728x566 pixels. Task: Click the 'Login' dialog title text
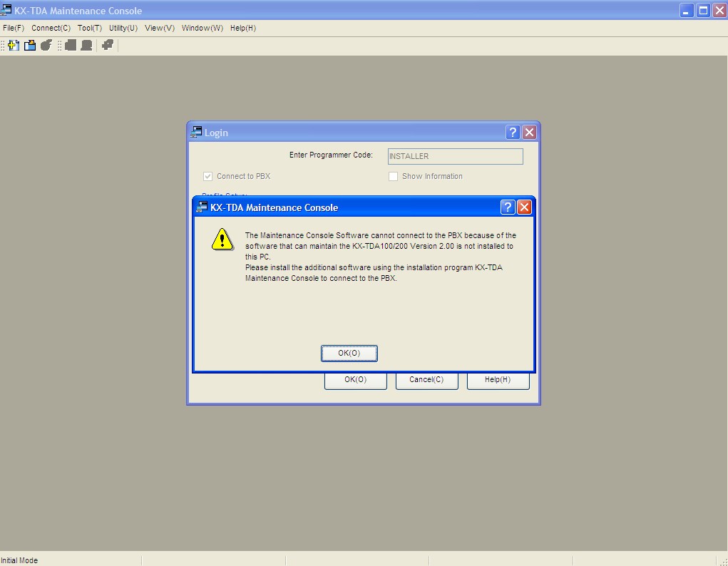[x=216, y=133]
